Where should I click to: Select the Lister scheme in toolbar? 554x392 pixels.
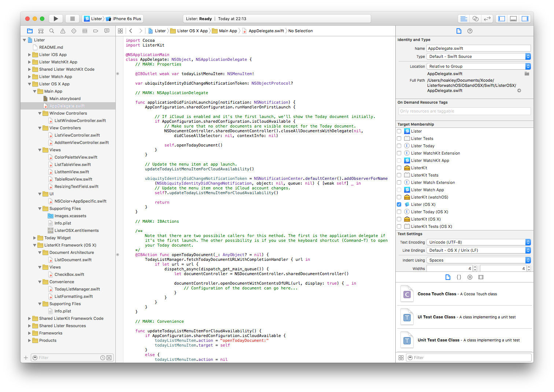coord(93,19)
